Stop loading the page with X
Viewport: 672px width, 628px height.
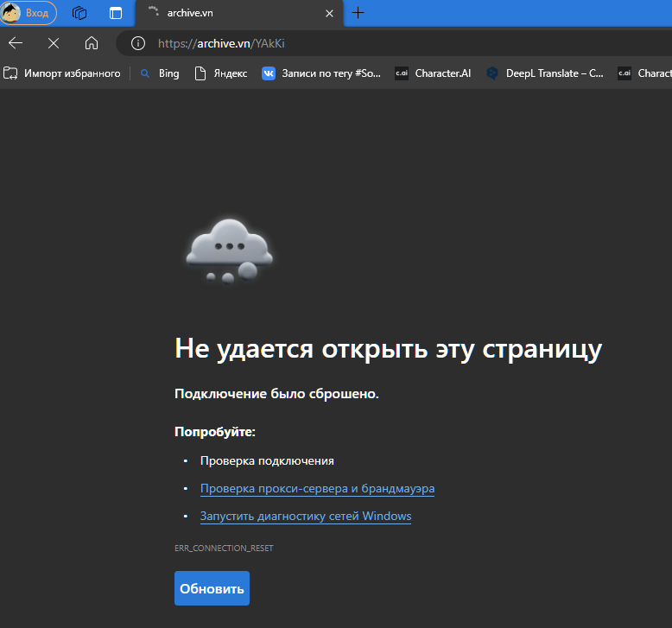coord(54,43)
